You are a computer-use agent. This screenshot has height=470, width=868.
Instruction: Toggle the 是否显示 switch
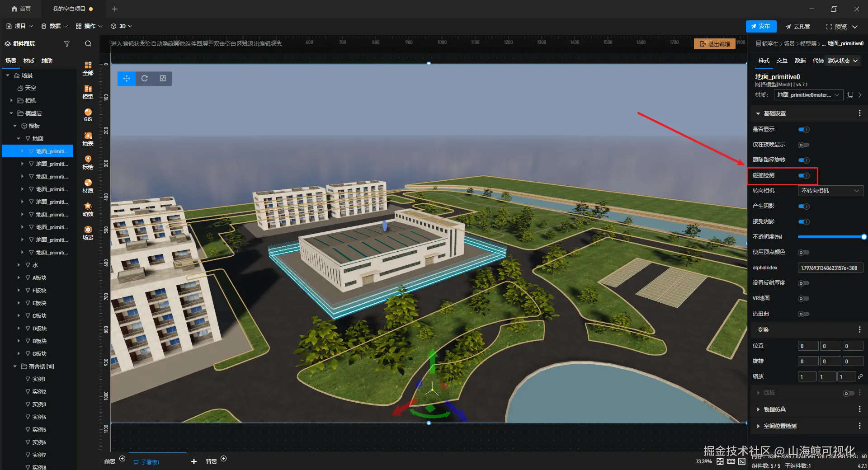804,130
